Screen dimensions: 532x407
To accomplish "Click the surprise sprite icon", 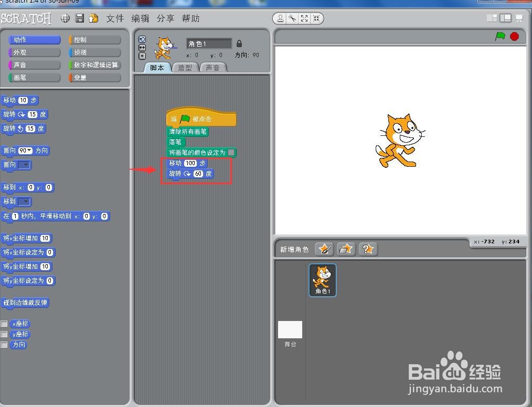I will pos(368,249).
